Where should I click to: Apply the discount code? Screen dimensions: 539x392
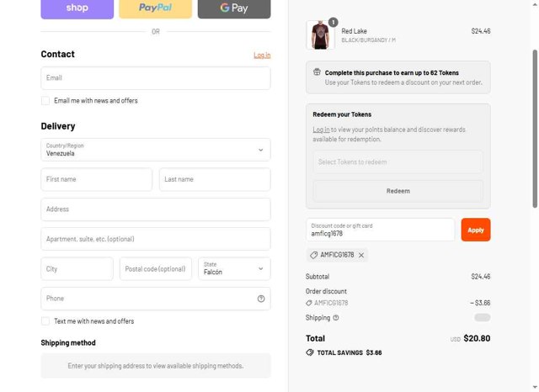coord(476,230)
